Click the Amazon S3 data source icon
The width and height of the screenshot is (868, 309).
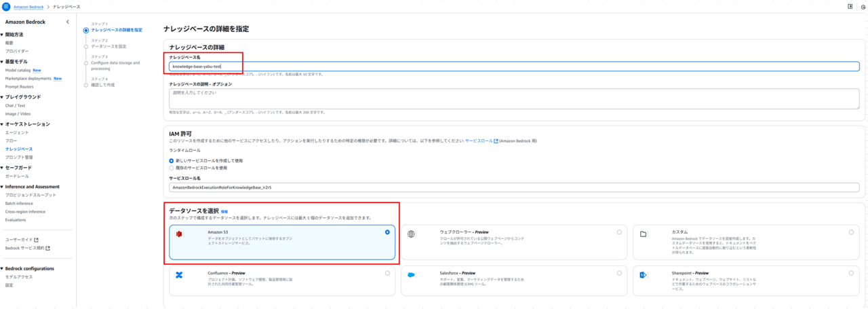pos(180,234)
